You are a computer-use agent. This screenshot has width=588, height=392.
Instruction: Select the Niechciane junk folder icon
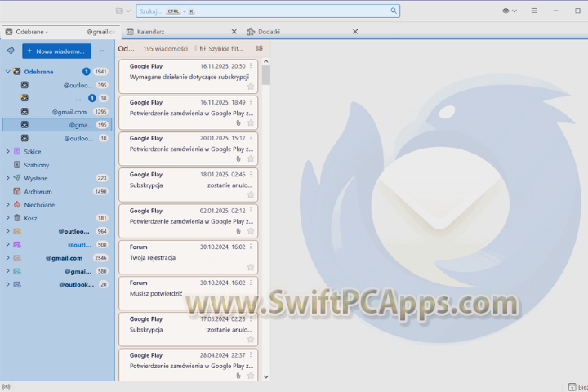click(x=17, y=204)
